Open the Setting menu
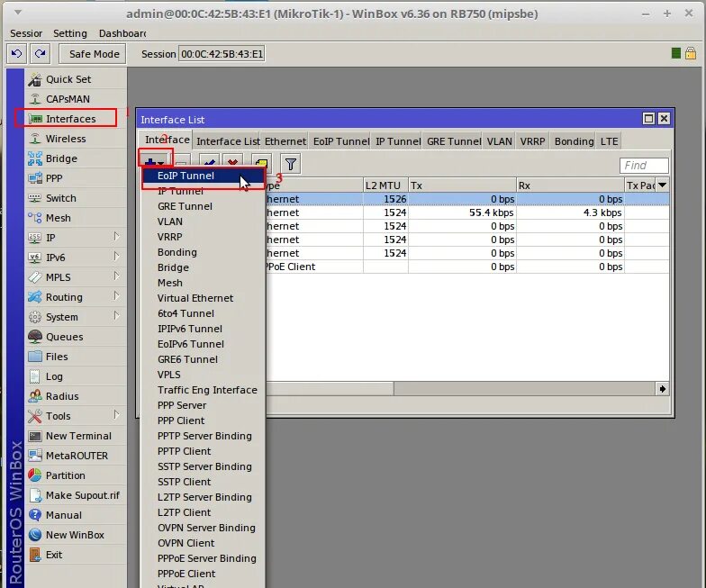 70,33
